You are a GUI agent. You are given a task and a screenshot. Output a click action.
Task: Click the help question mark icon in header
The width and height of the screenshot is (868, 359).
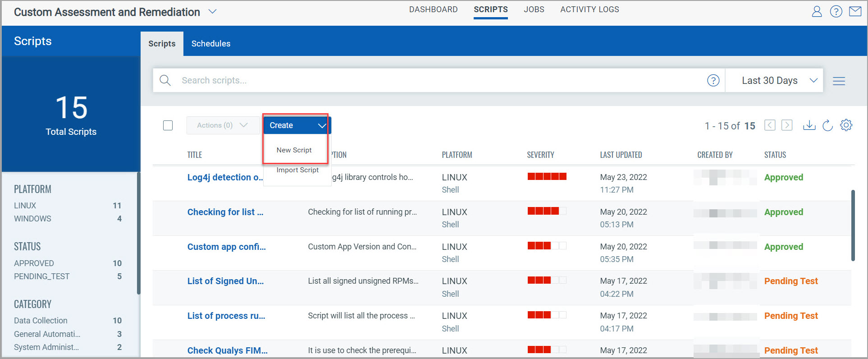click(x=836, y=11)
